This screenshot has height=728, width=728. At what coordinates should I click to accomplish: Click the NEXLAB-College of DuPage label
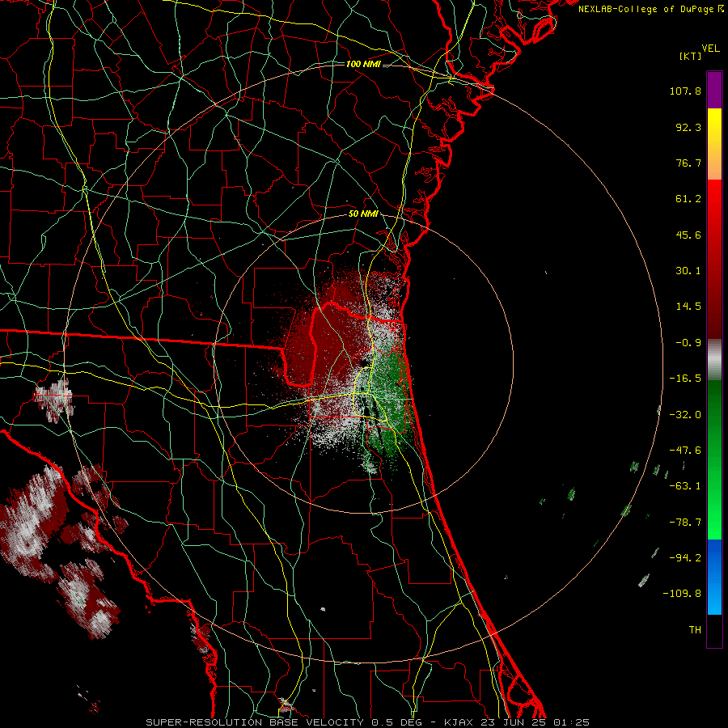[x=650, y=9]
